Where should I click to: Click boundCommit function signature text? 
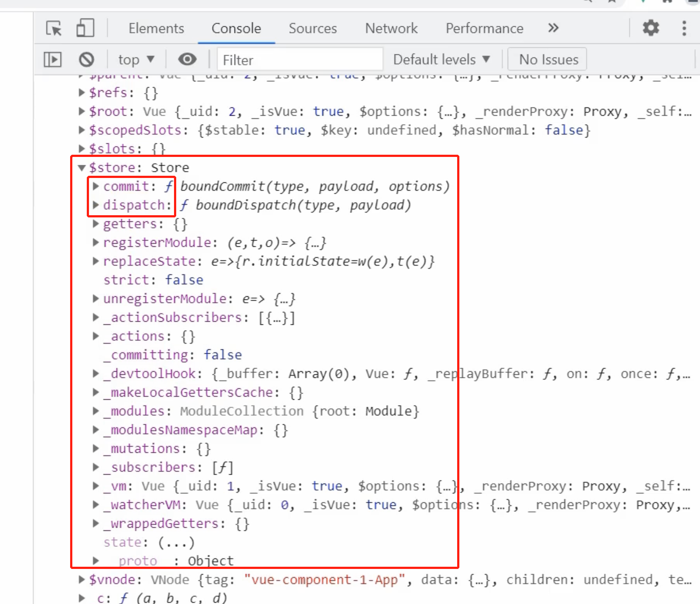pyautogui.click(x=315, y=187)
